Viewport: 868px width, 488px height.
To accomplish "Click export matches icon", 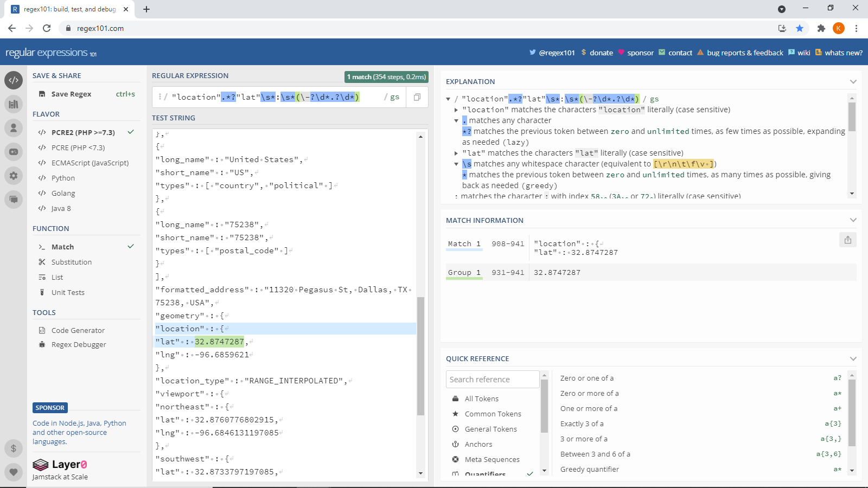I will click(848, 240).
